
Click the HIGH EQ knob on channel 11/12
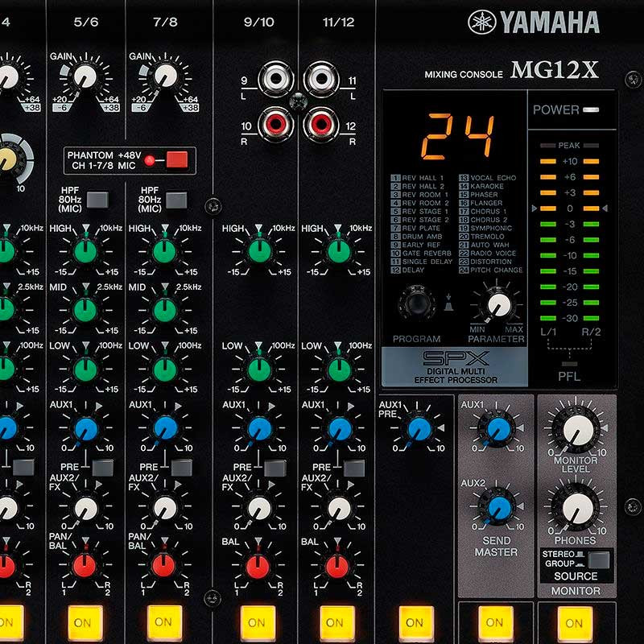338,251
